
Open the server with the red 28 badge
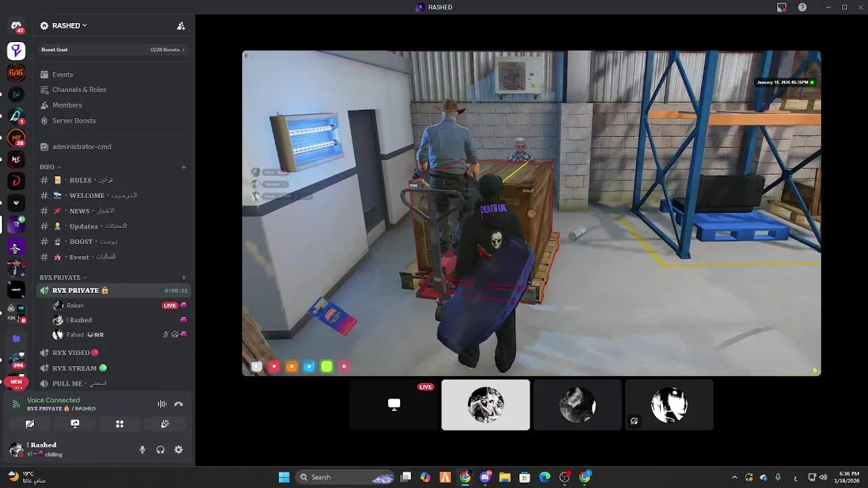pos(16,139)
